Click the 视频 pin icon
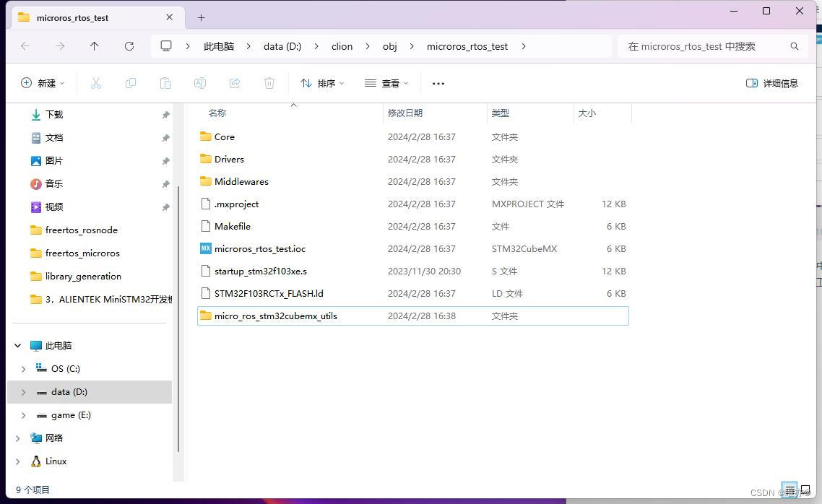 [x=165, y=207]
